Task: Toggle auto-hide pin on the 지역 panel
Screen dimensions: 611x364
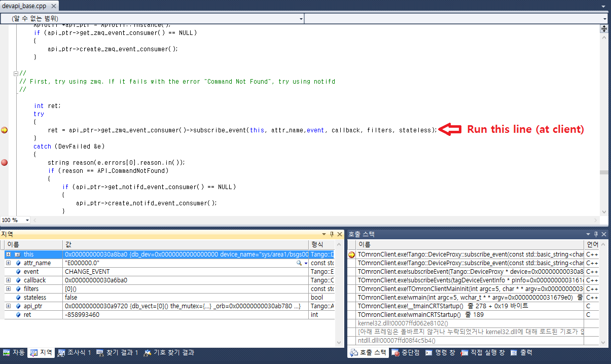Action: [x=332, y=234]
